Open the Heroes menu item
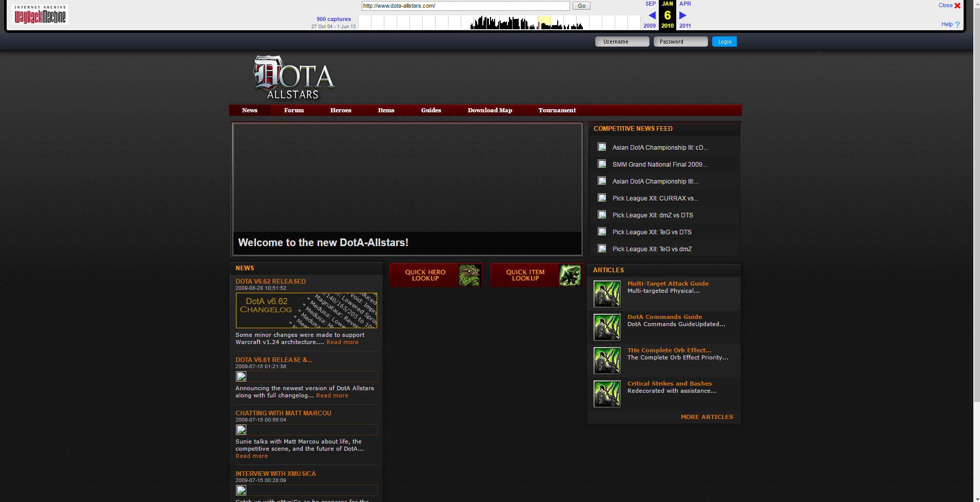The width and height of the screenshot is (980, 502). coord(341,110)
